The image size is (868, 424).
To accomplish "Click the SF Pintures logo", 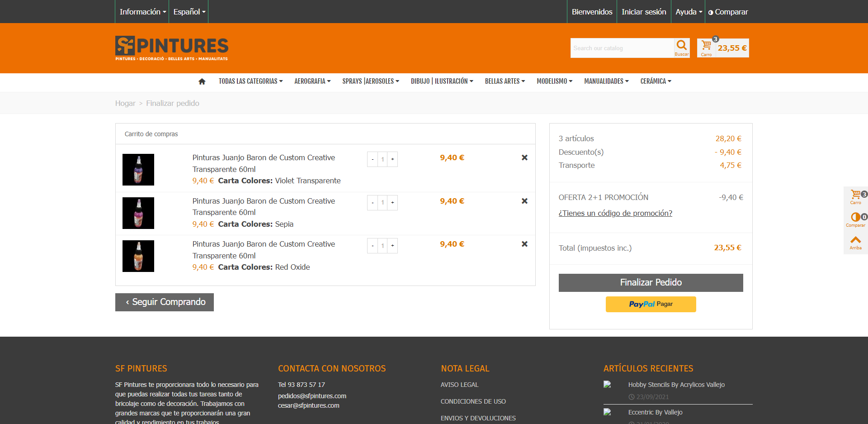I will coord(172,48).
